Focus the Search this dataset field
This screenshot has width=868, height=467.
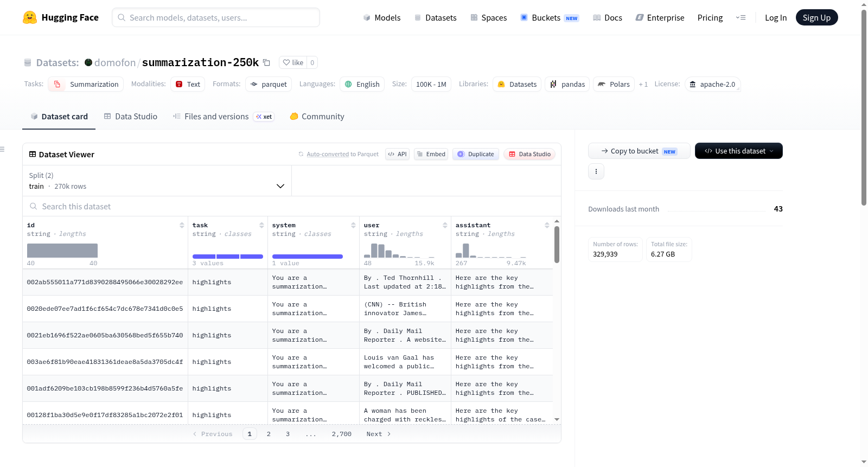(292, 206)
